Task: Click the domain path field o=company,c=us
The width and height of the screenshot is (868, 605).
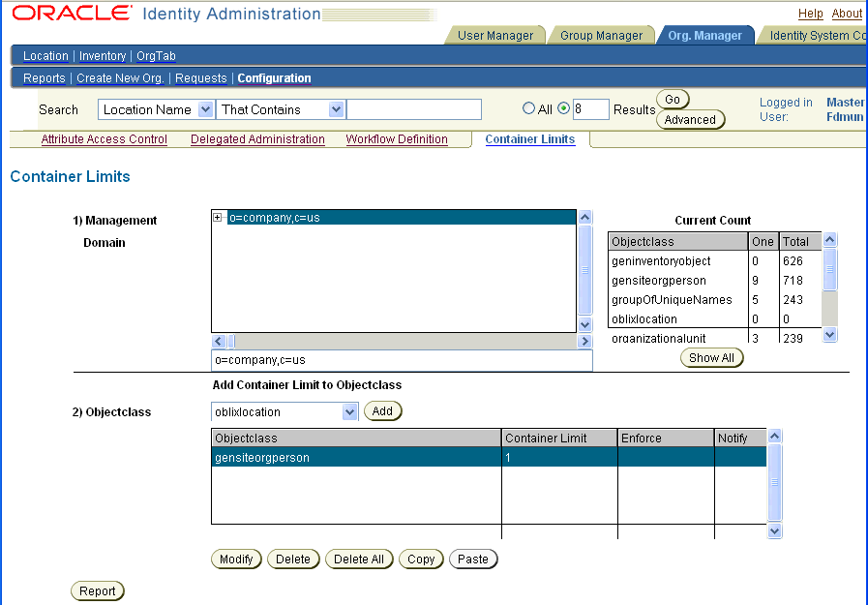Action: pos(402,360)
